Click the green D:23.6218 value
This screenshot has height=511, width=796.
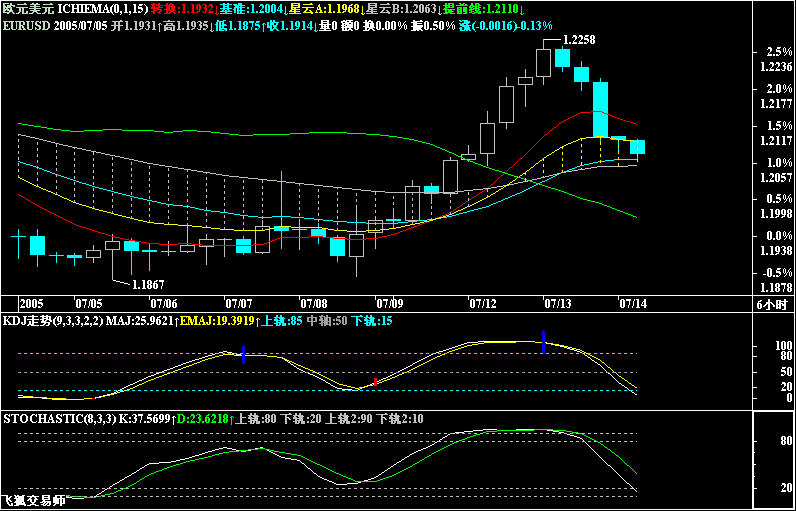205,419
